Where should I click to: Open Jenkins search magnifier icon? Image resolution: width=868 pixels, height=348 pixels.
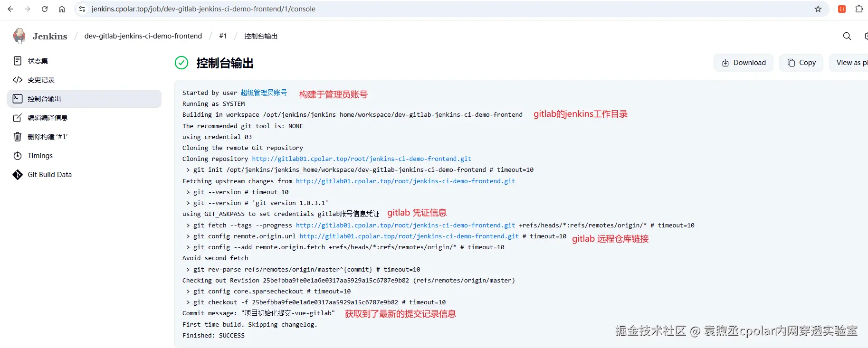[x=847, y=36]
